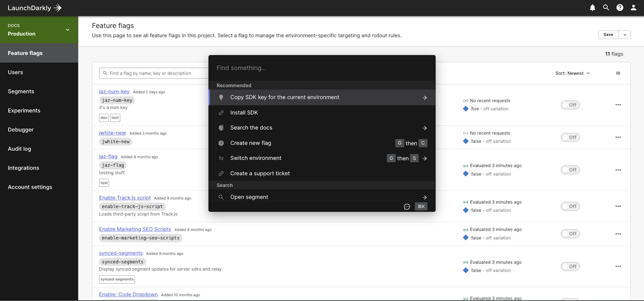Select Open segment in Search section
This screenshot has width=644, height=301.
(322, 197)
